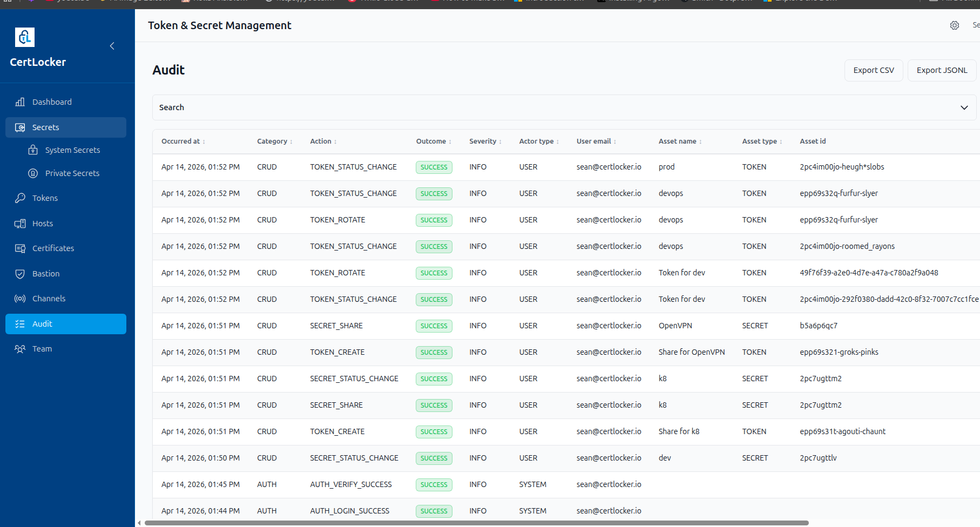
Task: Click the System Secrets lock icon
Action: coord(33,150)
